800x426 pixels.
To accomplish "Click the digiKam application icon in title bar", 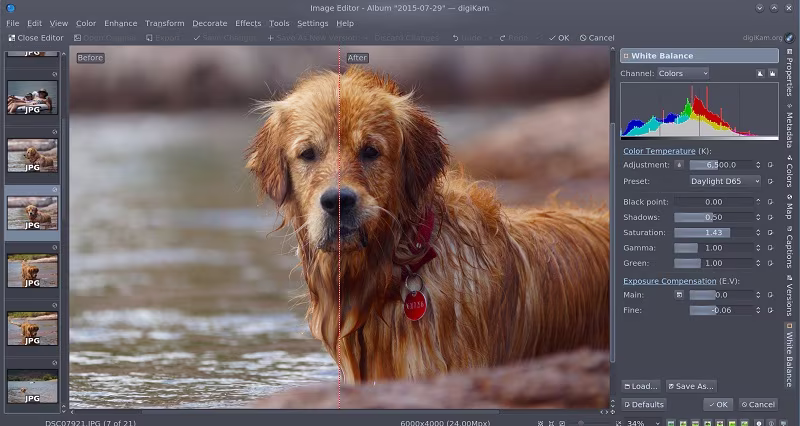I will tap(10, 8).
